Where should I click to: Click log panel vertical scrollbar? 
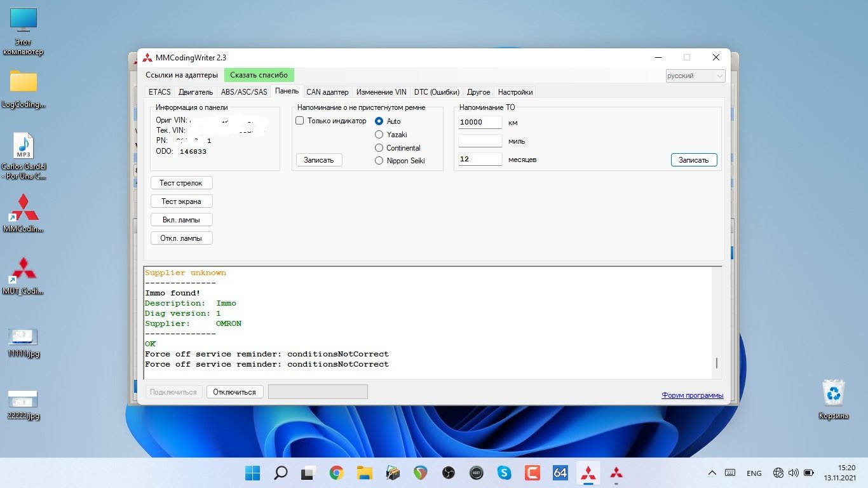point(717,323)
